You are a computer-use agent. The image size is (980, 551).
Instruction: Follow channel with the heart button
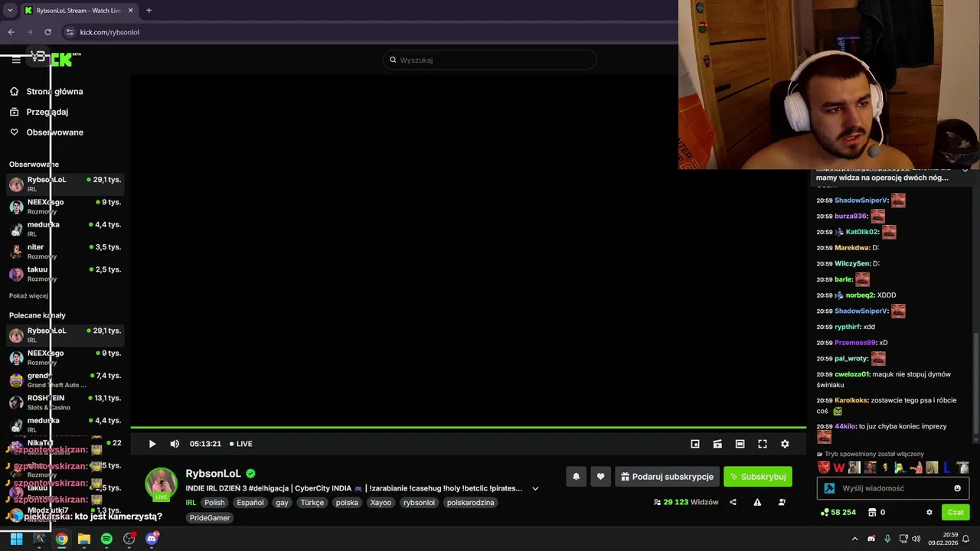click(600, 477)
